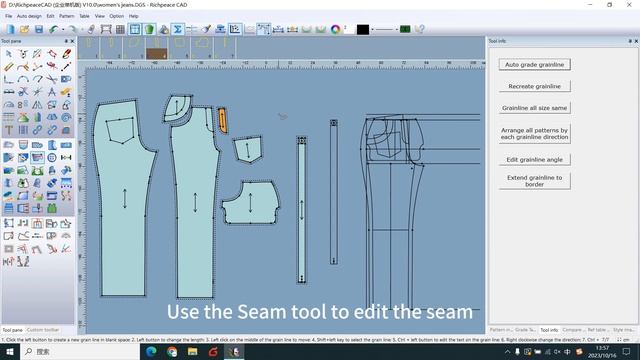Image resolution: width=640 pixels, height=360 pixels.
Task: Click Arrange all patterns by each grainline direction
Action: point(534,133)
